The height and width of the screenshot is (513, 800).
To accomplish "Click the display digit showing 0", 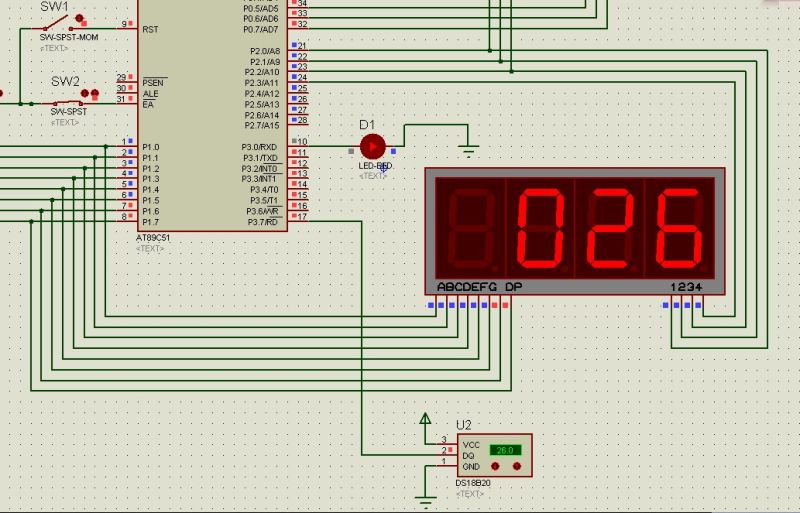I will point(540,229).
